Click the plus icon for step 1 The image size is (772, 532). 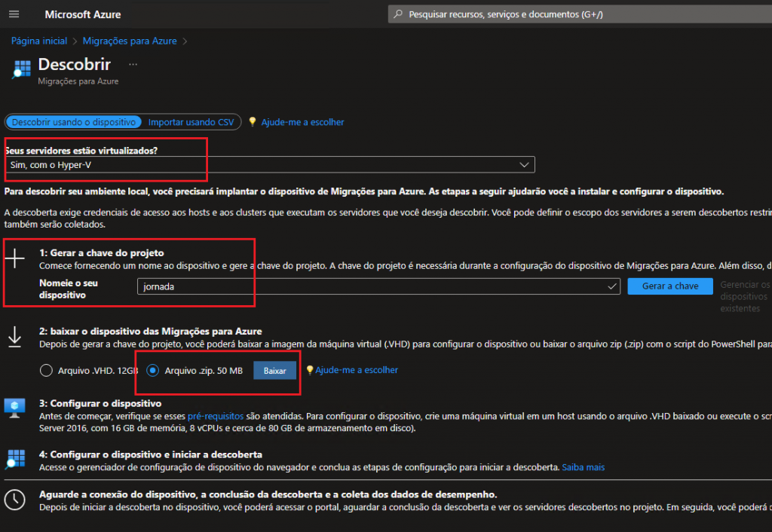[15, 259]
